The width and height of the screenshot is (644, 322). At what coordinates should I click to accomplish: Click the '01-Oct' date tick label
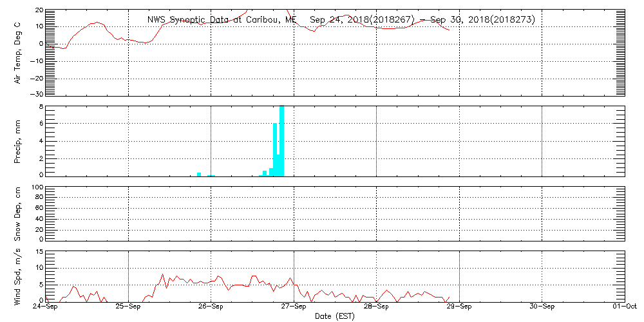[x=625, y=307]
